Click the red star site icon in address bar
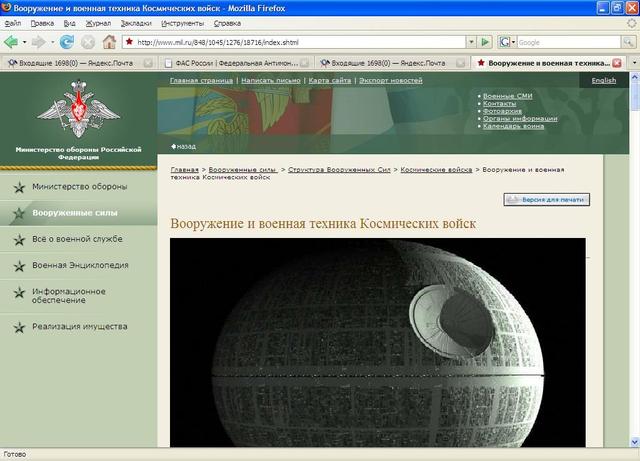The height and width of the screenshot is (461, 640). tap(129, 42)
